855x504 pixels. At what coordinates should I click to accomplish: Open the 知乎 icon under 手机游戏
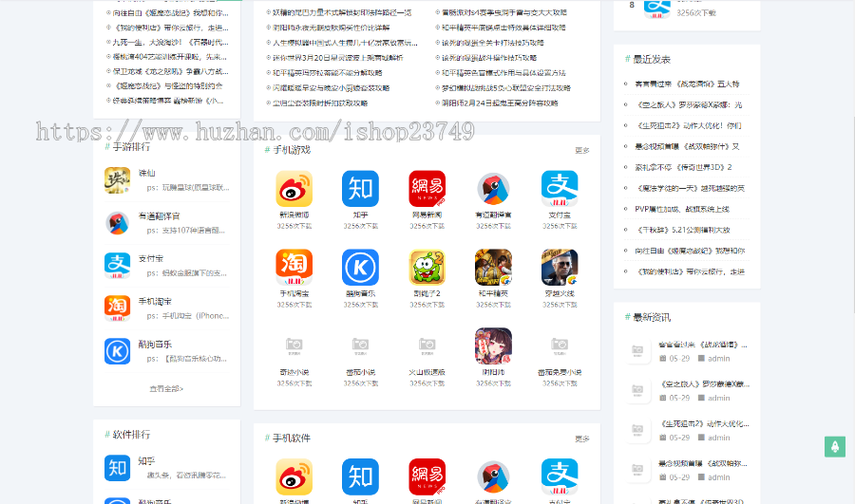tap(360, 189)
